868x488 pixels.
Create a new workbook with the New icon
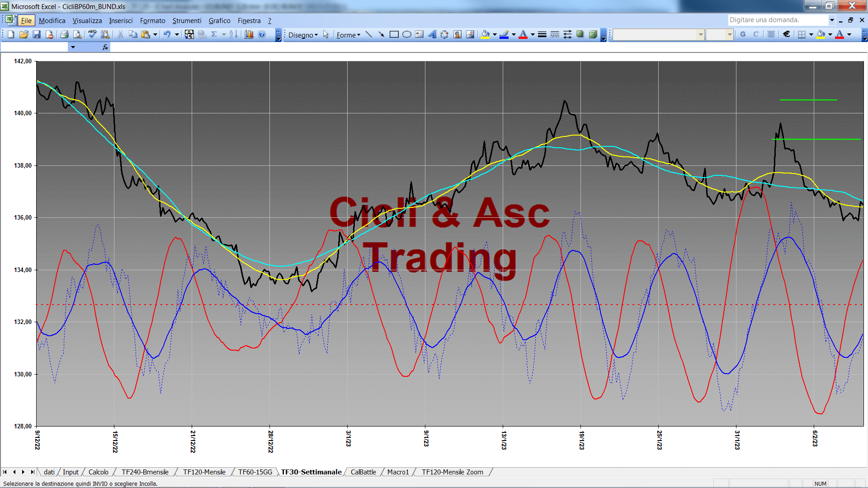pyautogui.click(x=11, y=34)
